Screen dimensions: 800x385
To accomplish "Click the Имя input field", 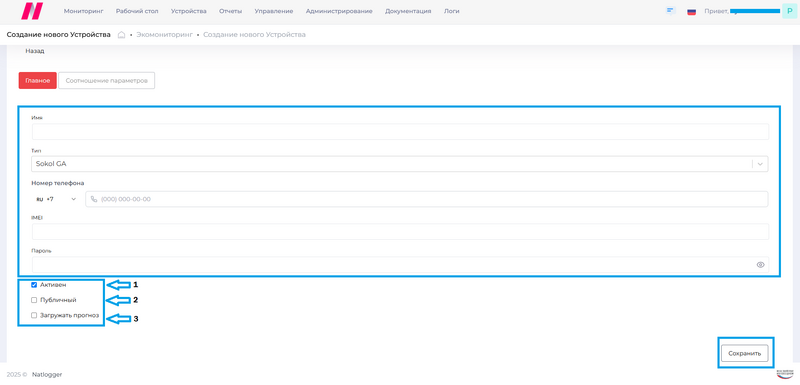I will pyautogui.click(x=400, y=132).
